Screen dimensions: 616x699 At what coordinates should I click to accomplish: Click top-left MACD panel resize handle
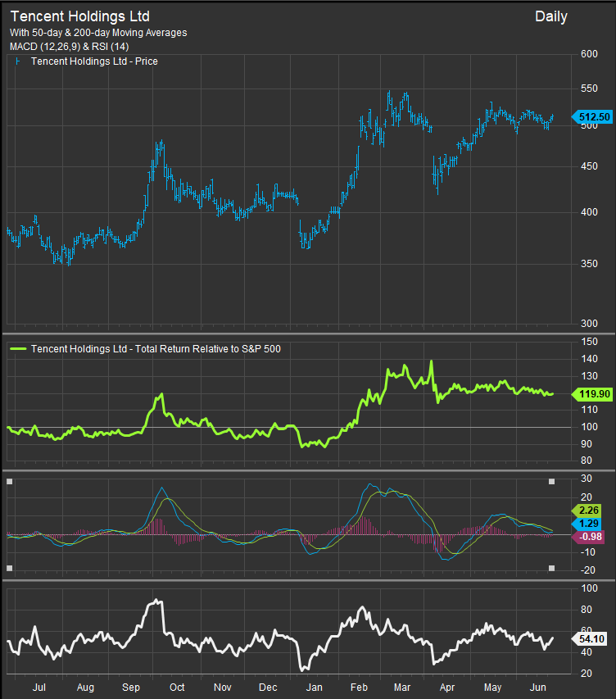tap(10, 482)
